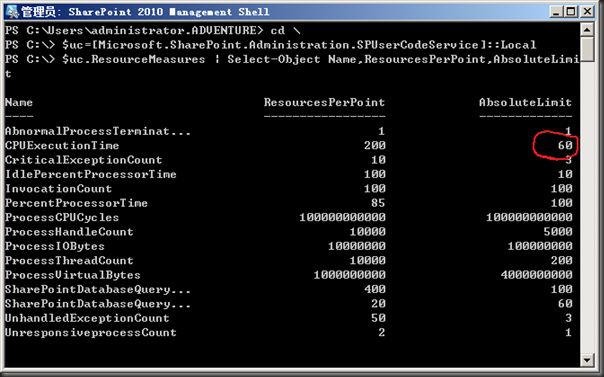Screen dimensions: 604x377
Task: Select the 'ProcessThreadCount' row name
Action: (69, 261)
